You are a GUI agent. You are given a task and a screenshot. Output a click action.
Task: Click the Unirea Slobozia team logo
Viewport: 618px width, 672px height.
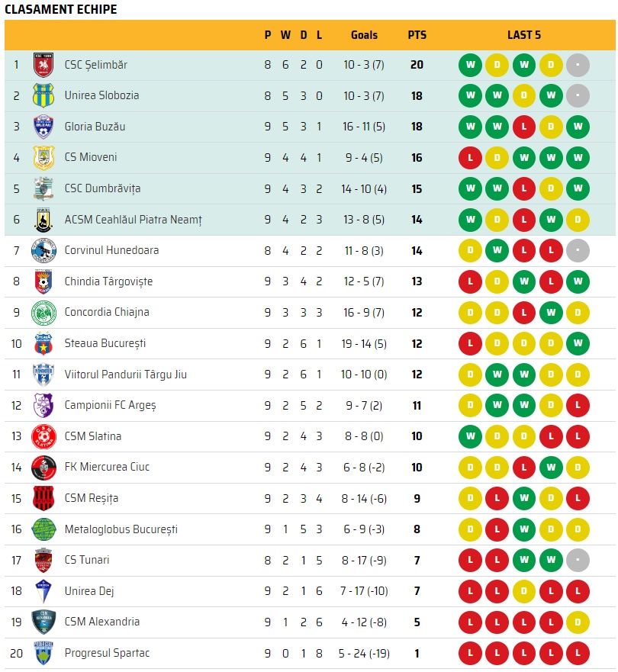click(43, 96)
